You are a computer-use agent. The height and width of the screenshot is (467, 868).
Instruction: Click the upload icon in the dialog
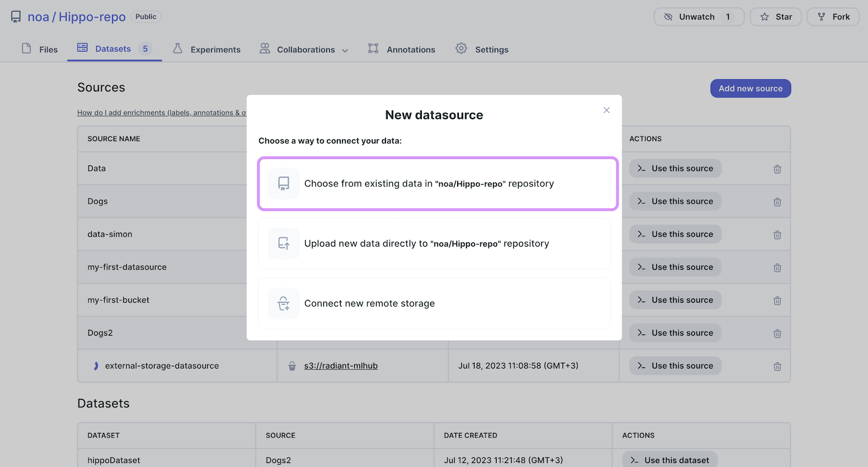[x=284, y=244]
